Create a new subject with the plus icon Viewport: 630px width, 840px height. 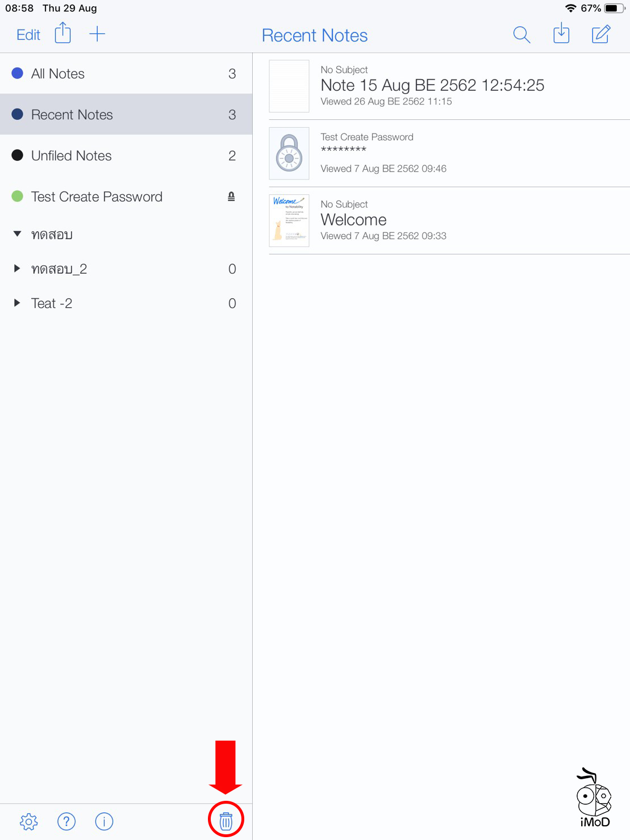(97, 34)
